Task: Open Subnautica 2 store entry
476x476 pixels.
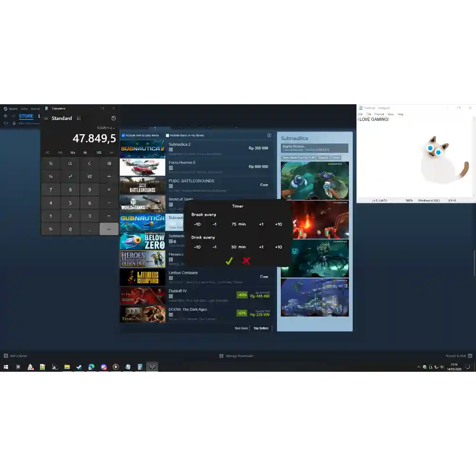Action: pos(197,149)
